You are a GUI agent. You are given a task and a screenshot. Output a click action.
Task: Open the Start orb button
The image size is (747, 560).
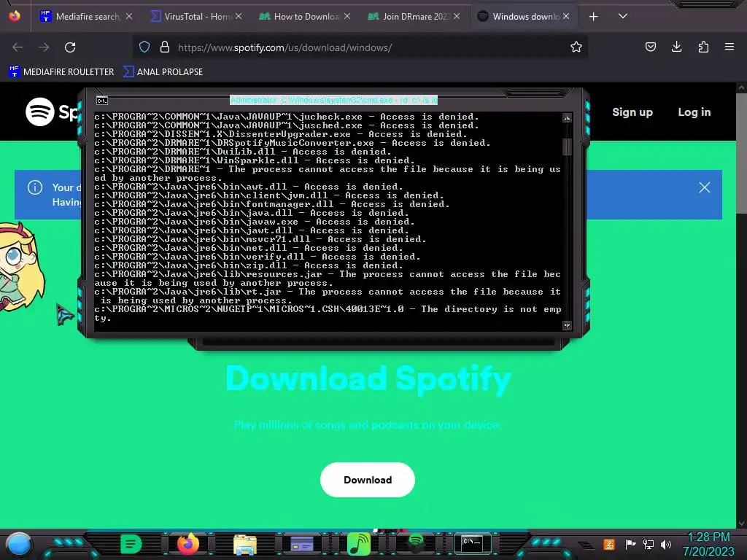(19, 545)
